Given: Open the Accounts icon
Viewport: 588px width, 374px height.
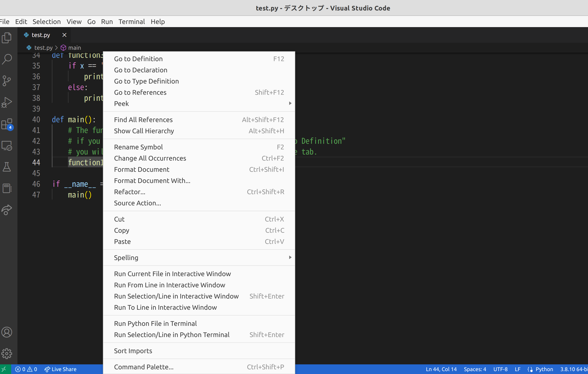Looking at the screenshot, I should pyautogui.click(x=7, y=332).
